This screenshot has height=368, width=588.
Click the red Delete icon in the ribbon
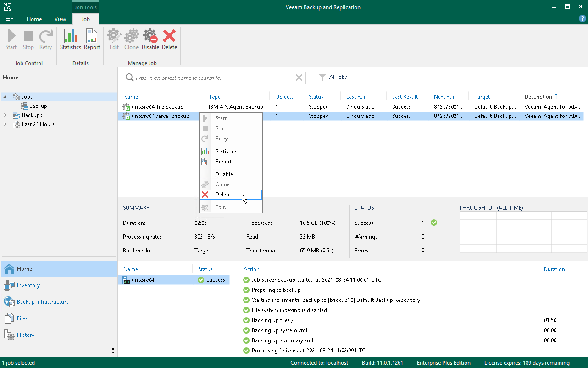[x=169, y=39]
